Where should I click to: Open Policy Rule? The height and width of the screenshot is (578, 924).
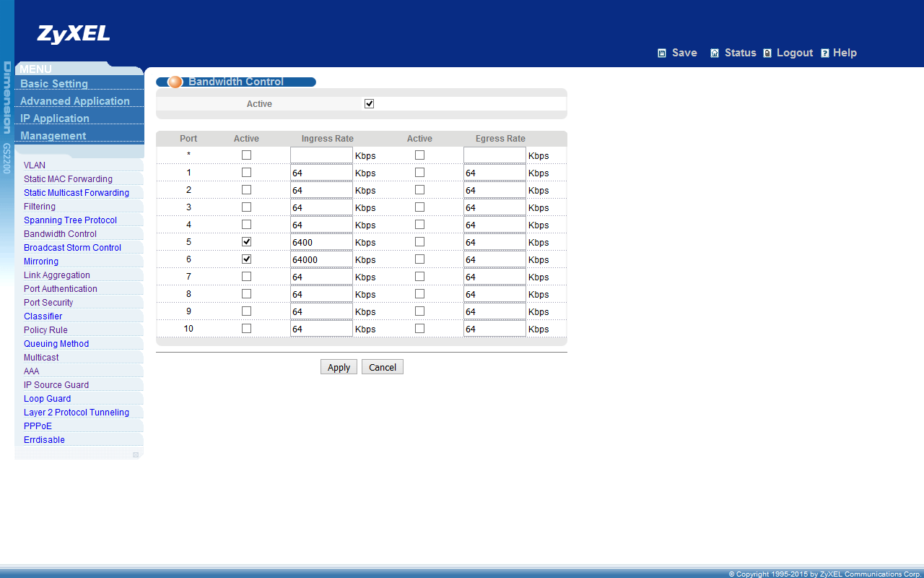[x=45, y=330]
